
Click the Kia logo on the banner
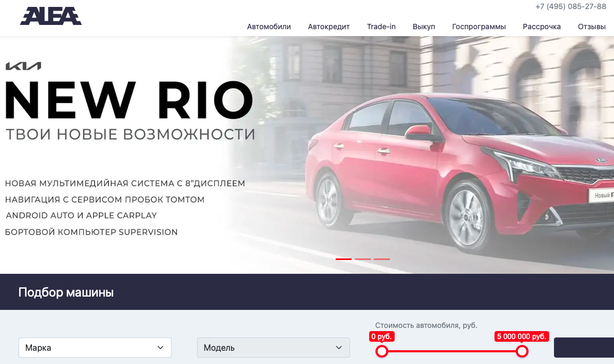pyautogui.click(x=23, y=66)
